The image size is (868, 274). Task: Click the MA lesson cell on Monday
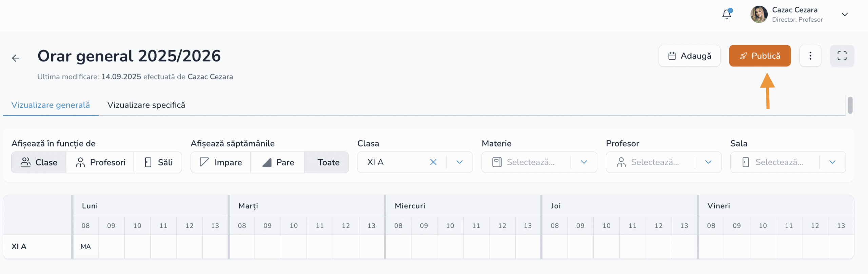click(86, 247)
